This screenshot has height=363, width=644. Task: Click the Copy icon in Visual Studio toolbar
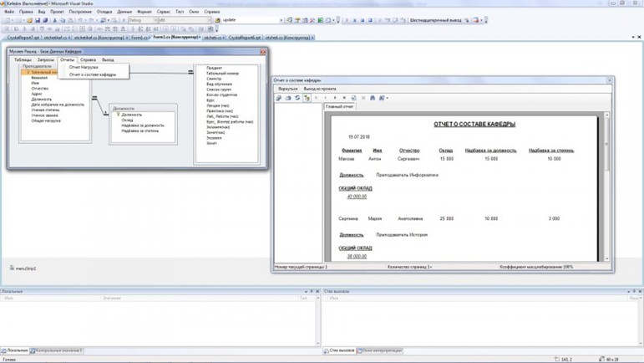tap(63, 20)
